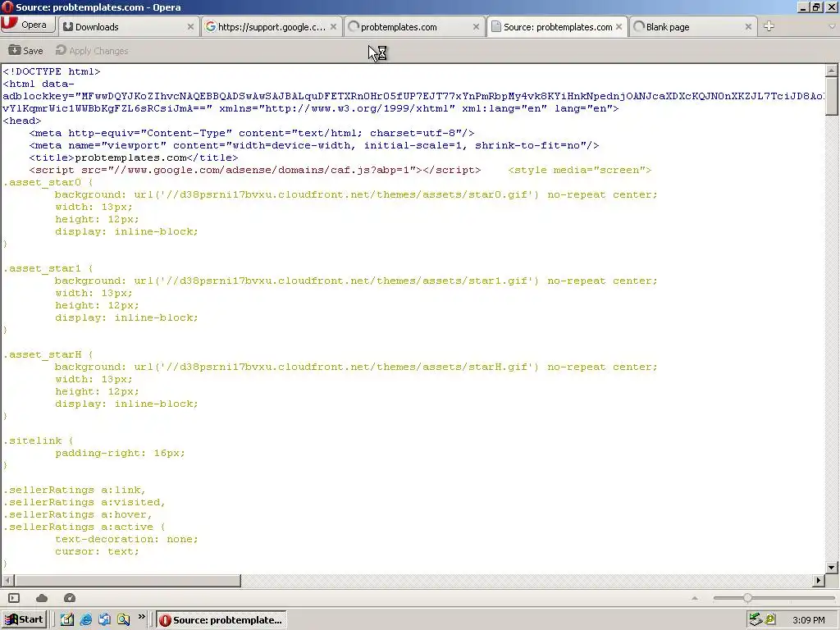Click the star0.gif background URL line
This screenshot has height=630, width=840.
[x=356, y=194]
